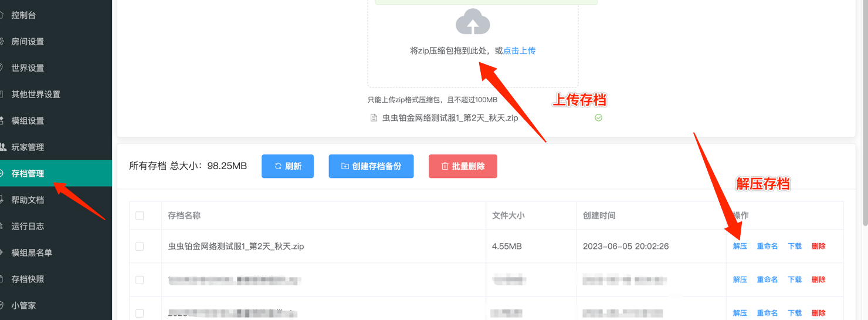Click the 房间设置 gear icon

[2, 42]
